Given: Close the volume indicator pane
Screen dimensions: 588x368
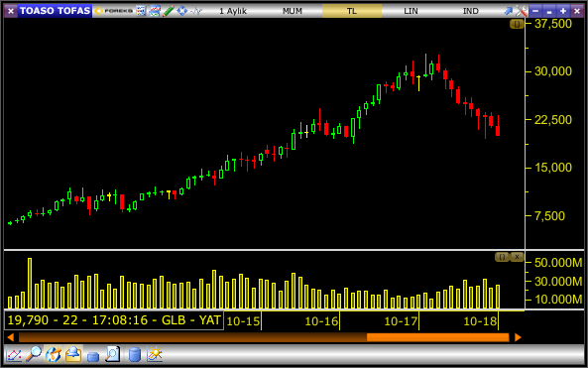Looking at the screenshot, I should tap(517, 257).
